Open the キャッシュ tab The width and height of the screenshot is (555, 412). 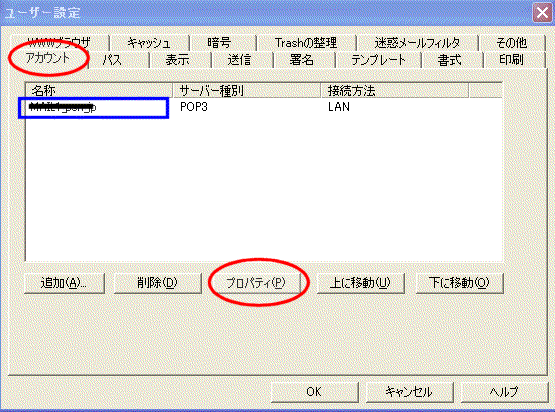point(149,43)
